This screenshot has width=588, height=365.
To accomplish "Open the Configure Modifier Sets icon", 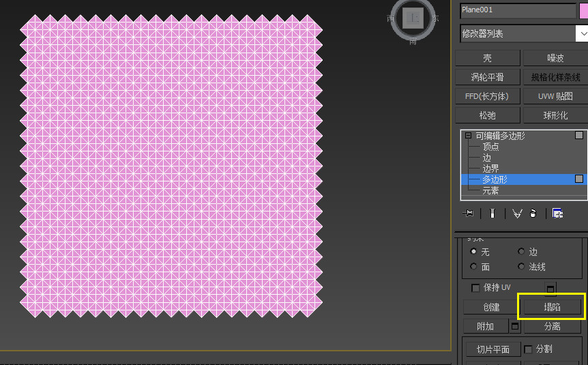I will point(557,214).
